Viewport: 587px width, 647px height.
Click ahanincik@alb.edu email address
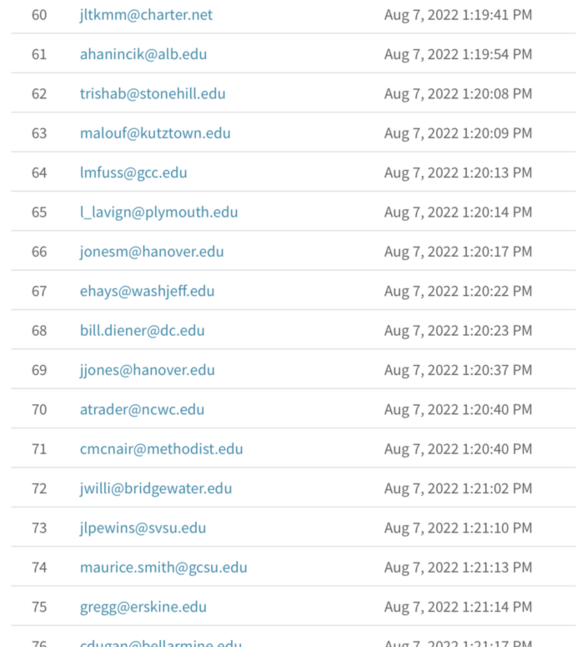click(143, 54)
